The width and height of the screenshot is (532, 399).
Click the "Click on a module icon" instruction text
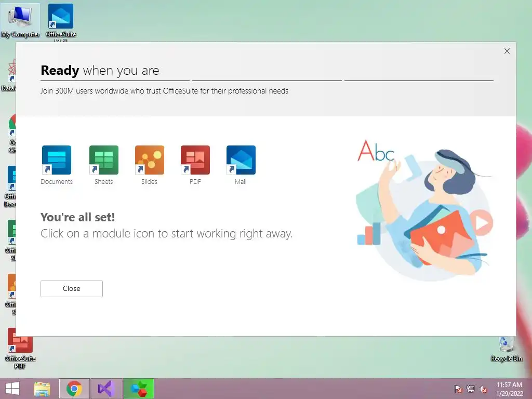[166, 233]
